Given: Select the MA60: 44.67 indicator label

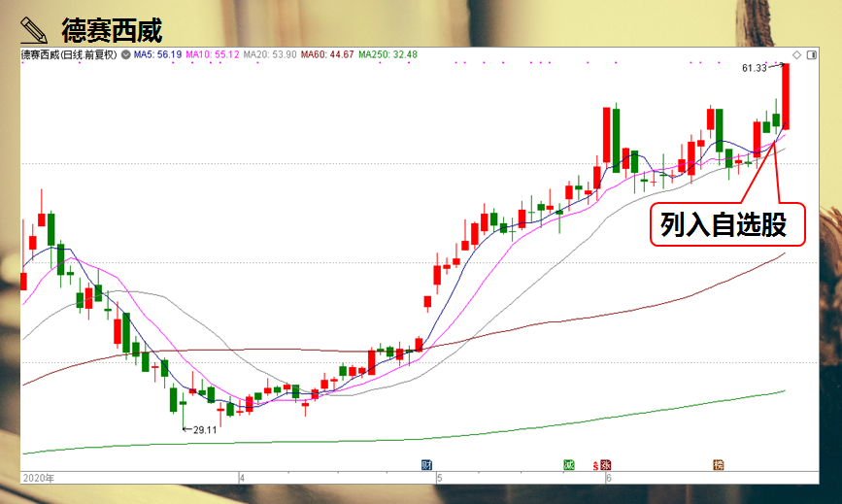Looking at the screenshot, I should (x=327, y=54).
